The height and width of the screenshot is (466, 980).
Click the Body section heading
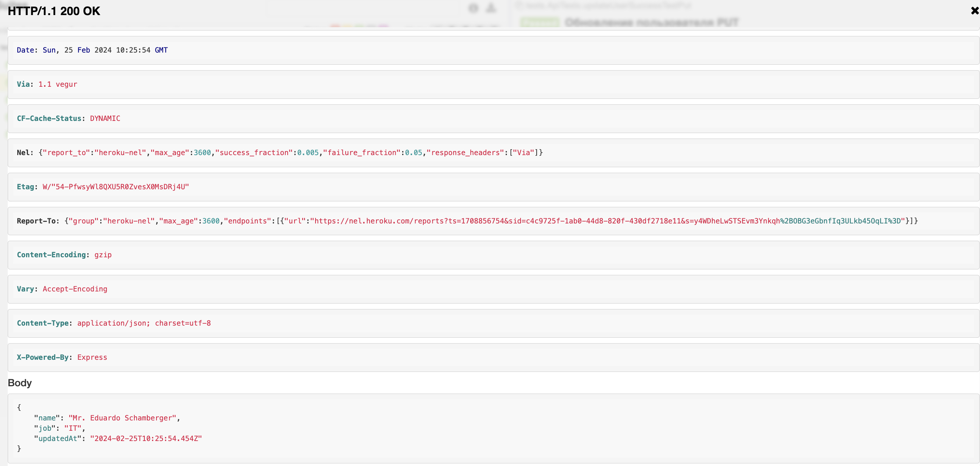(x=20, y=383)
